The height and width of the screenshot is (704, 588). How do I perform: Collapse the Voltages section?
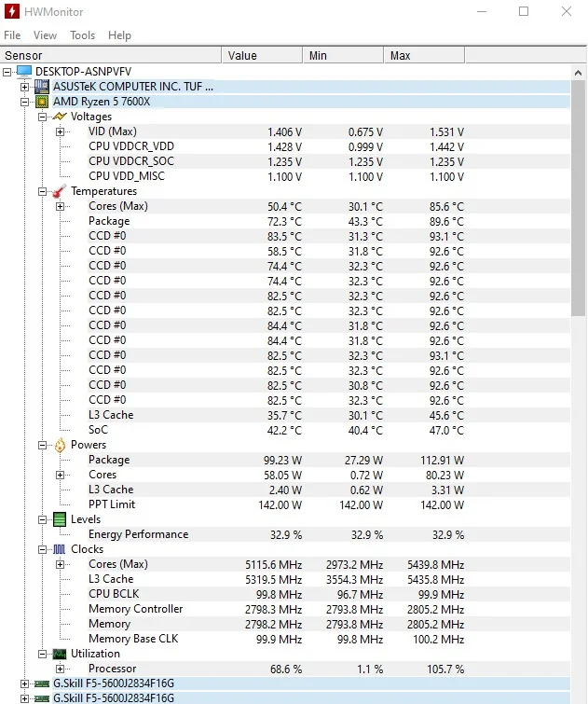pyautogui.click(x=43, y=117)
